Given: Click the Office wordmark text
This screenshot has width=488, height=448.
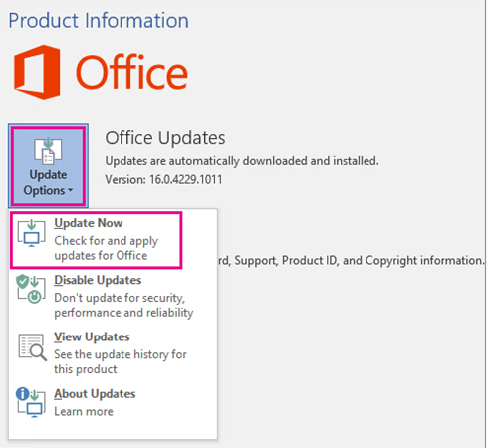Looking at the screenshot, I should pos(131,72).
